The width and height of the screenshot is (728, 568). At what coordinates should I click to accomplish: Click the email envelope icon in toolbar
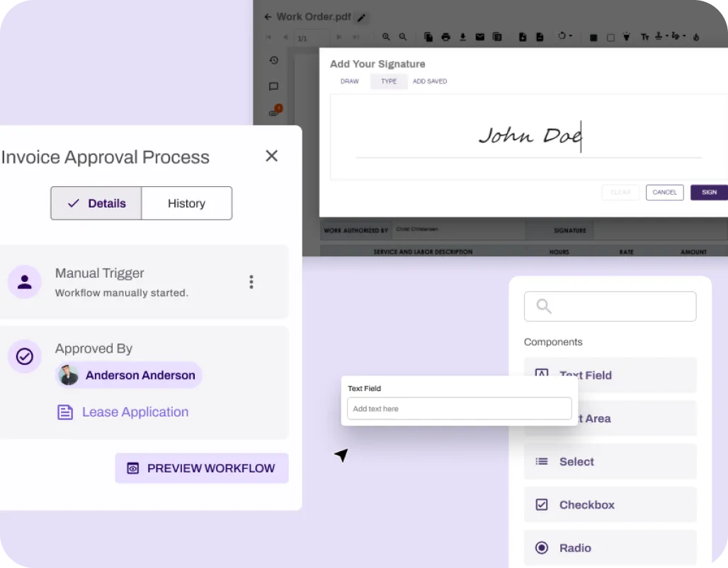pos(480,37)
